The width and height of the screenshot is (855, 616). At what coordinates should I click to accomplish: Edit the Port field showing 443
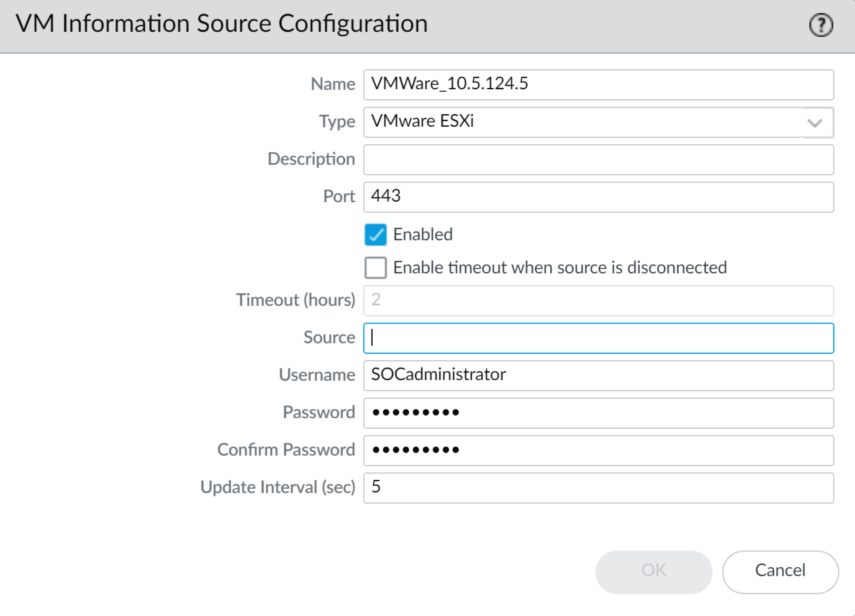point(598,197)
